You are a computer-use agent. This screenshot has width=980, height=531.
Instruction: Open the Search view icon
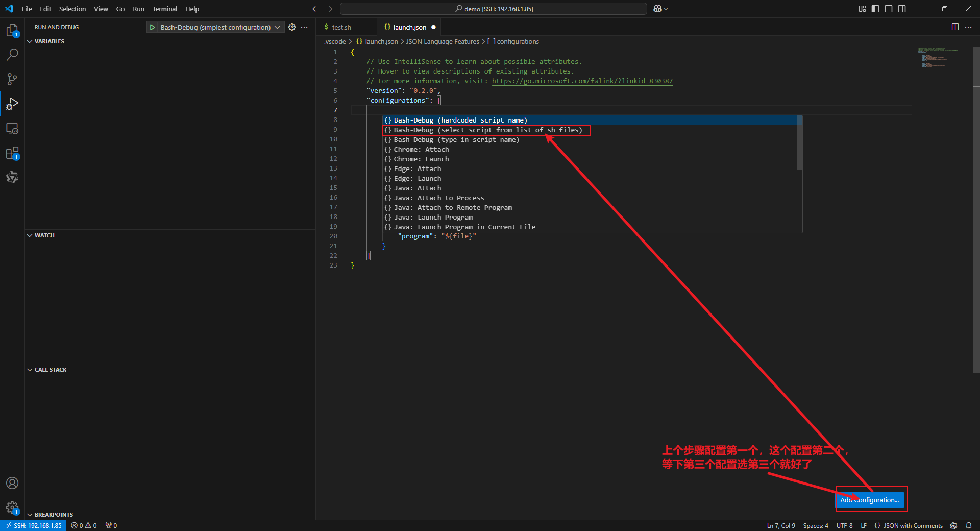(x=12, y=54)
